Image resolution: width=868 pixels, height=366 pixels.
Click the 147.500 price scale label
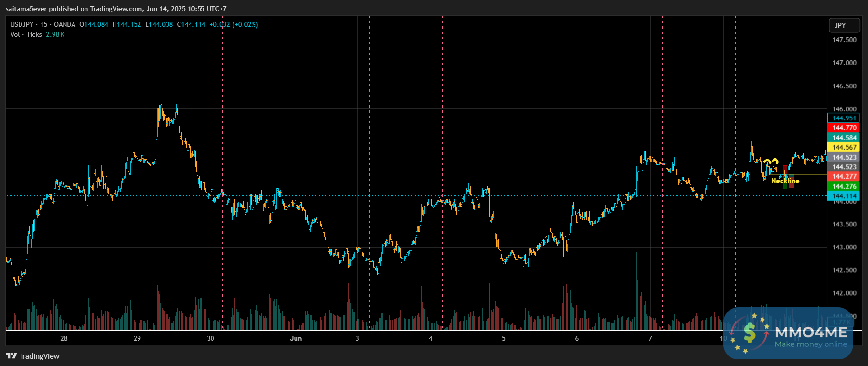coord(844,40)
